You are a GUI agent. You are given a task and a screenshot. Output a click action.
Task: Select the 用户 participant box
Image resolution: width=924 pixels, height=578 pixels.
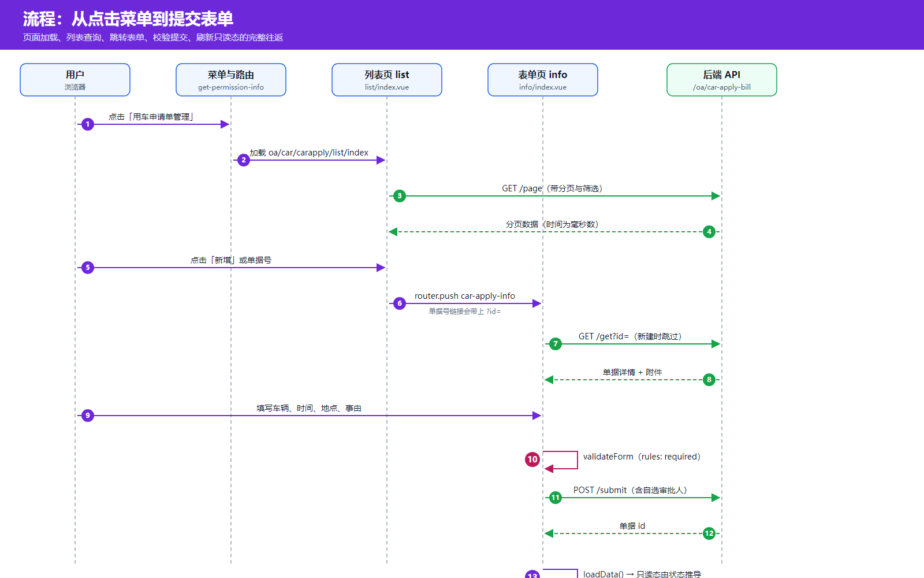(75, 80)
